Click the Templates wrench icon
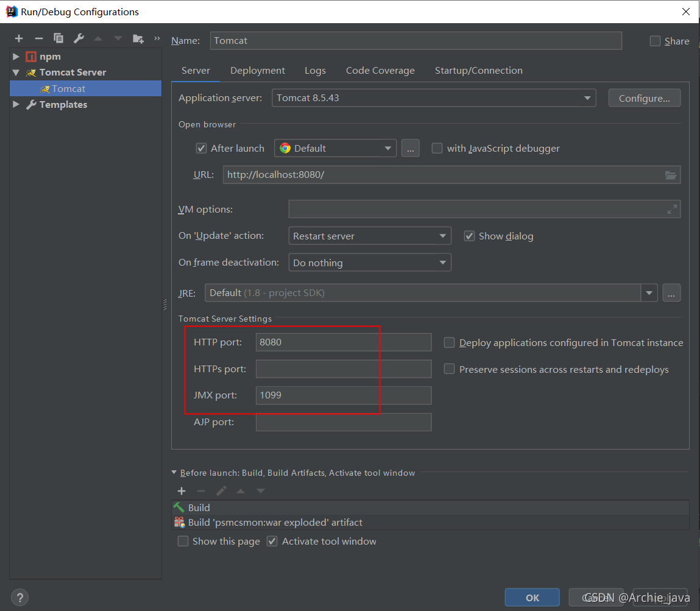This screenshot has width=700, height=611. [31, 105]
